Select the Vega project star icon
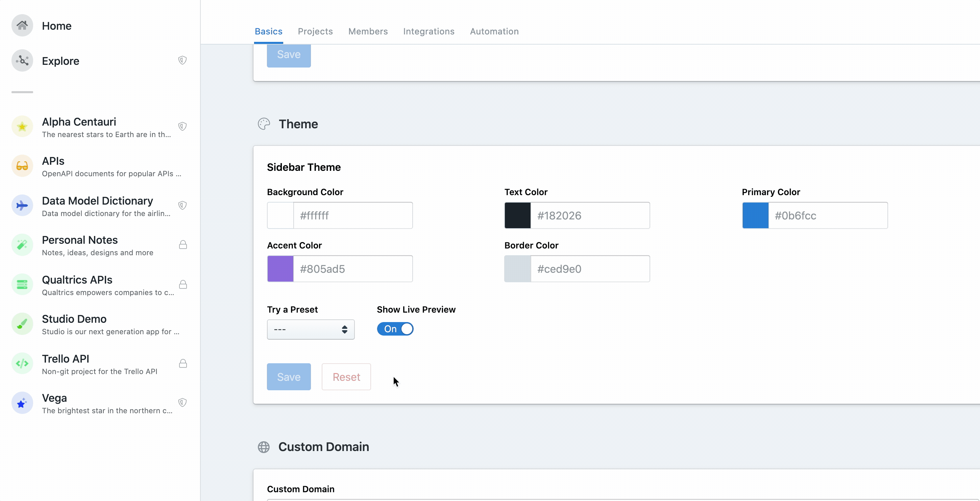Image resolution: width=980 pixels, height=501 pixels. pos(22,403)
